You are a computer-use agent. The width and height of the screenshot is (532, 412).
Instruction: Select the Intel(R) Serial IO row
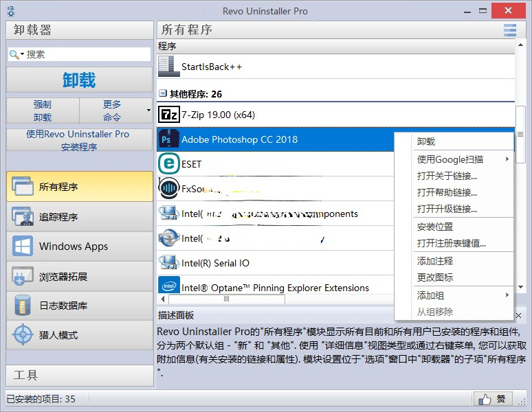pos(276,262)
